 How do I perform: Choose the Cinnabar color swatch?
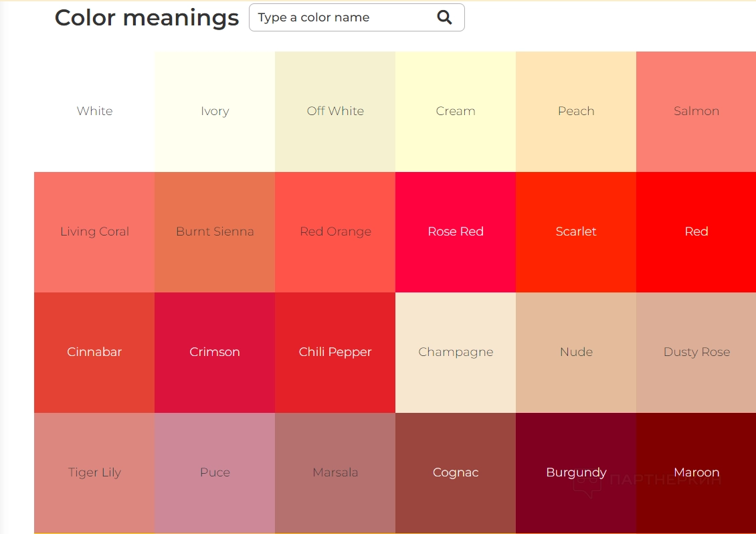click(94, 352)
